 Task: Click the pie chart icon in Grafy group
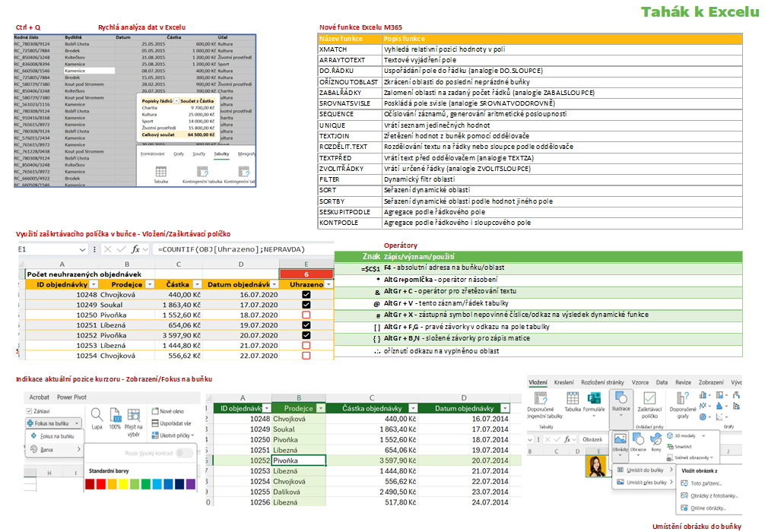[x=703, y=417]
